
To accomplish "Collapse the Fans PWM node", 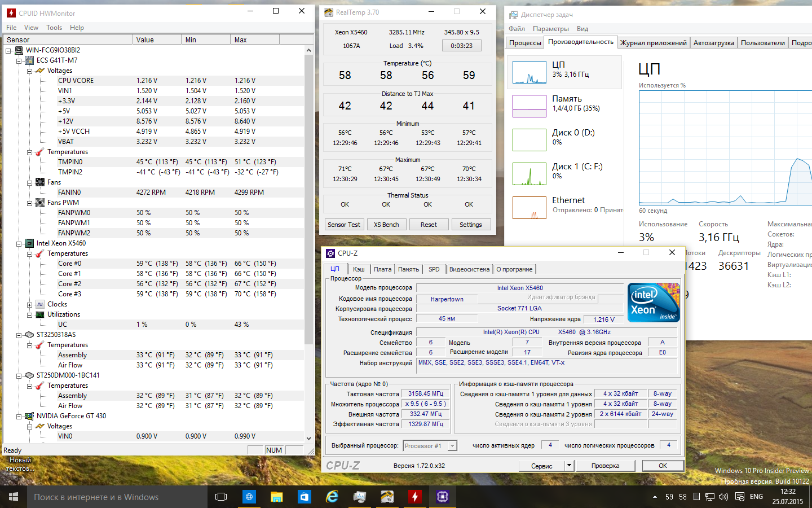I will 30,203.
